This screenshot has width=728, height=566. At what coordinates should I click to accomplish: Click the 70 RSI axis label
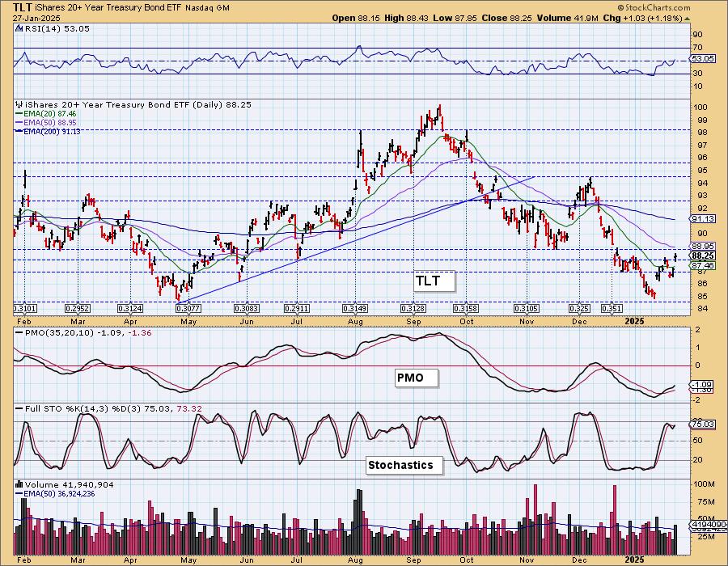click(697, 48)
